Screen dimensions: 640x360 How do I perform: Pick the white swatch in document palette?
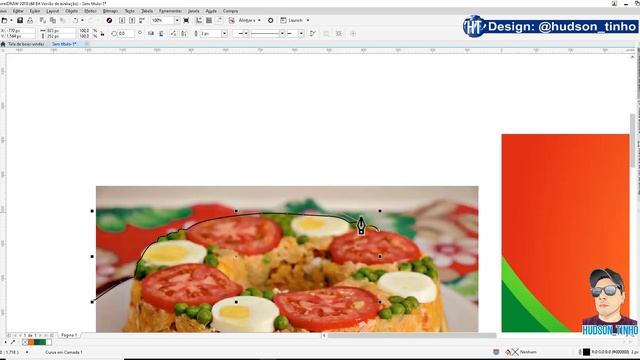[49, 342]
